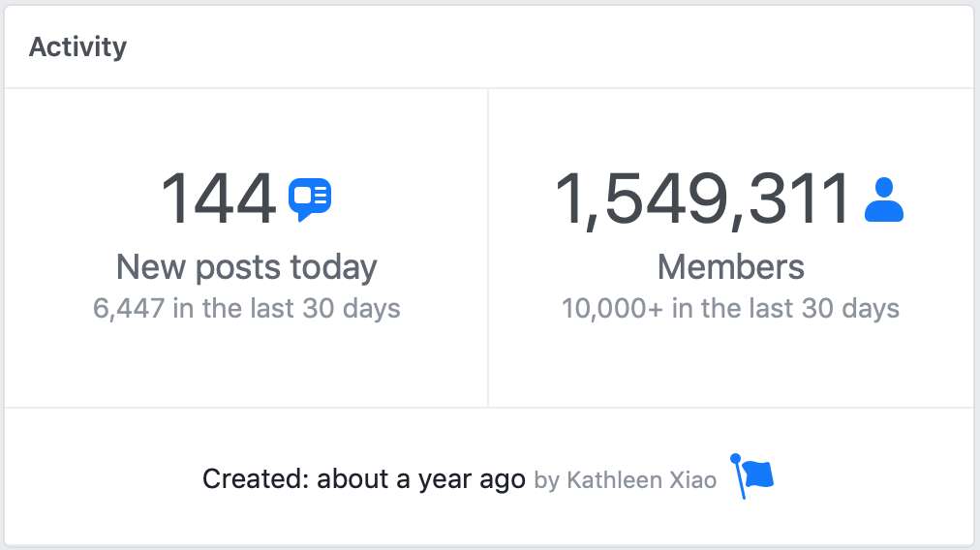Select the Members label
This screenshot has height=550, width=980.
pos(730,267)
